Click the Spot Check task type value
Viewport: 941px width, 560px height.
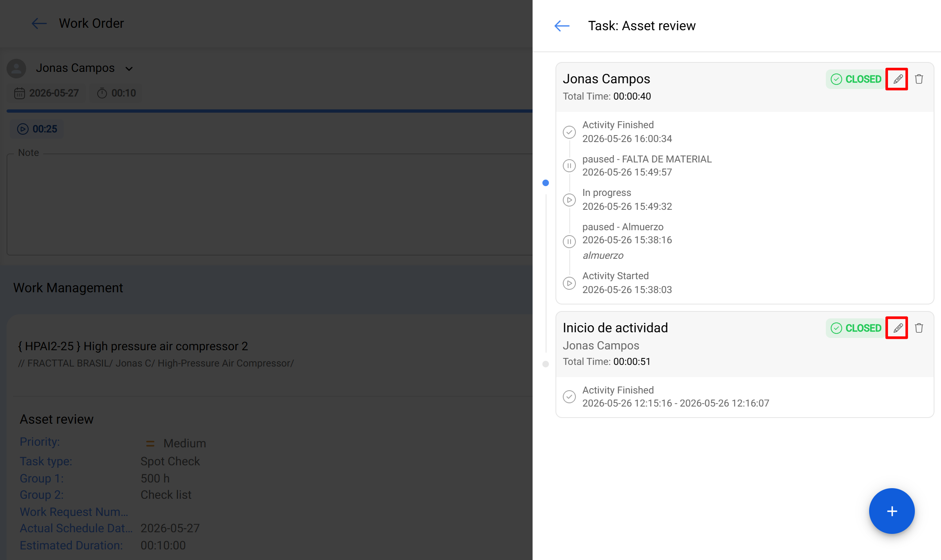tap(170, 461)
